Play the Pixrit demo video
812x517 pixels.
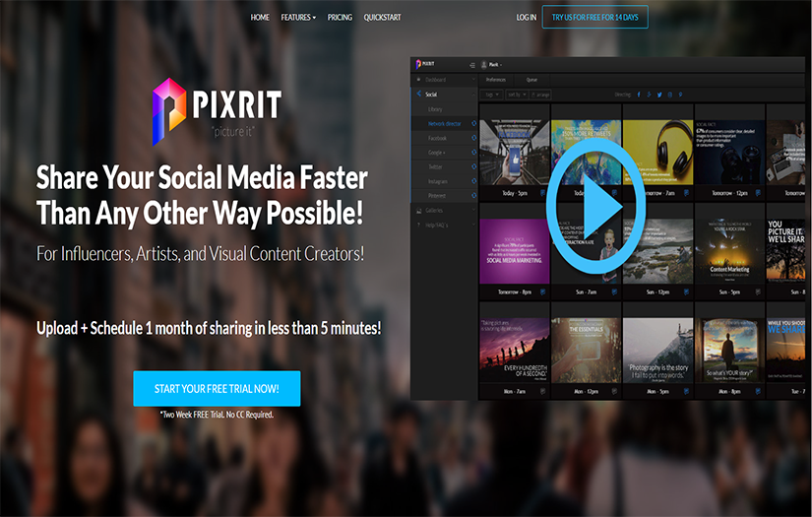tap(595, 206)
